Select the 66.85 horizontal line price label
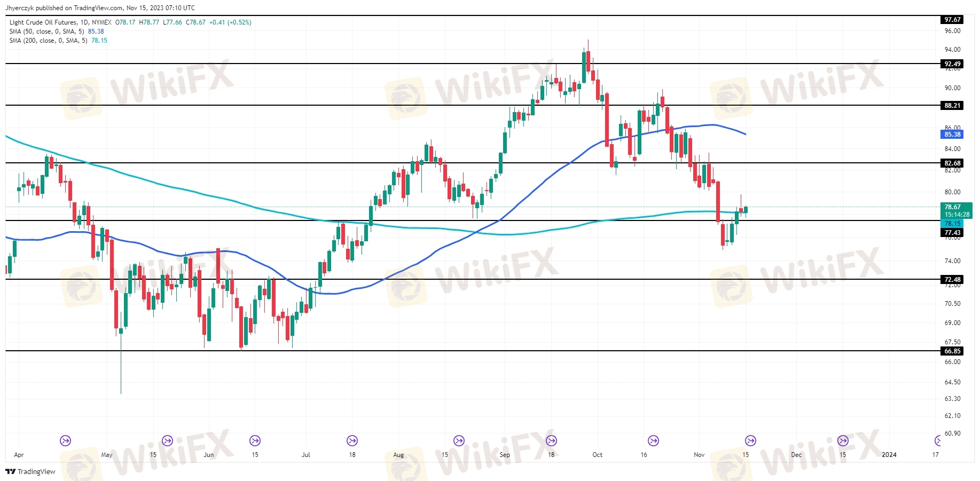 (x=952, y=351)
